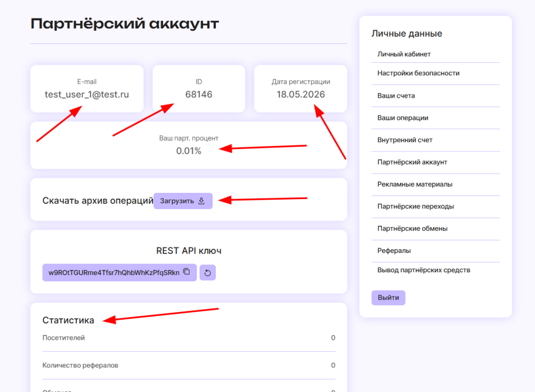This screenshot has width=535, height=392.
Task: Regenerate the REST API key
Action: tap(207, 272)
